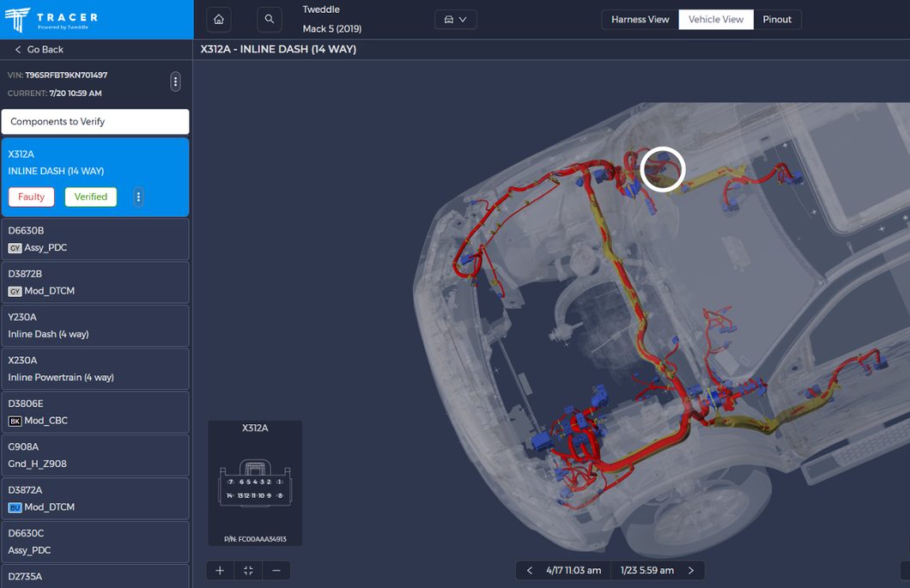
Task: Select G908A Gnd_H_Z908 component
Action: tap(95, 455)
